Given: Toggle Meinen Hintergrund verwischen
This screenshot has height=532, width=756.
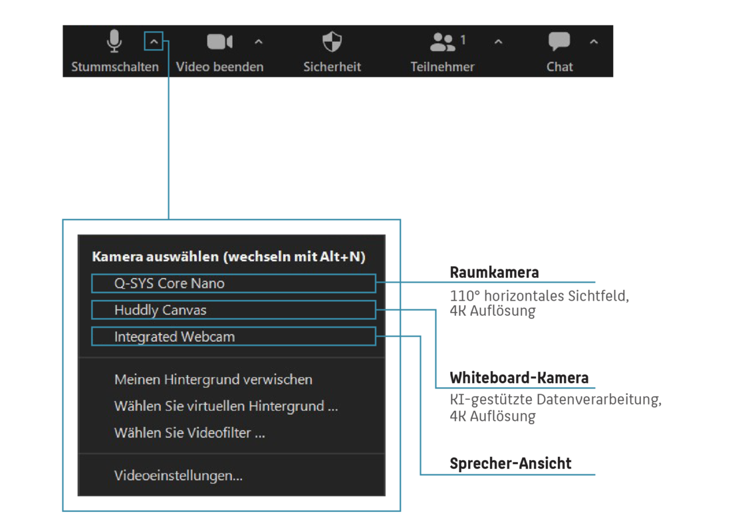Looking at the screenshot, I should [x=213, y=380].
